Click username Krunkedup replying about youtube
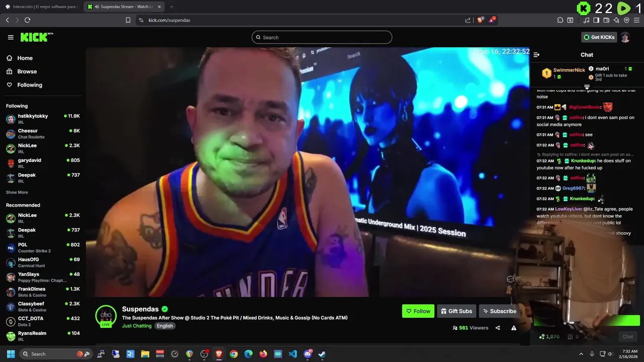644x362 pixels. 583,161
